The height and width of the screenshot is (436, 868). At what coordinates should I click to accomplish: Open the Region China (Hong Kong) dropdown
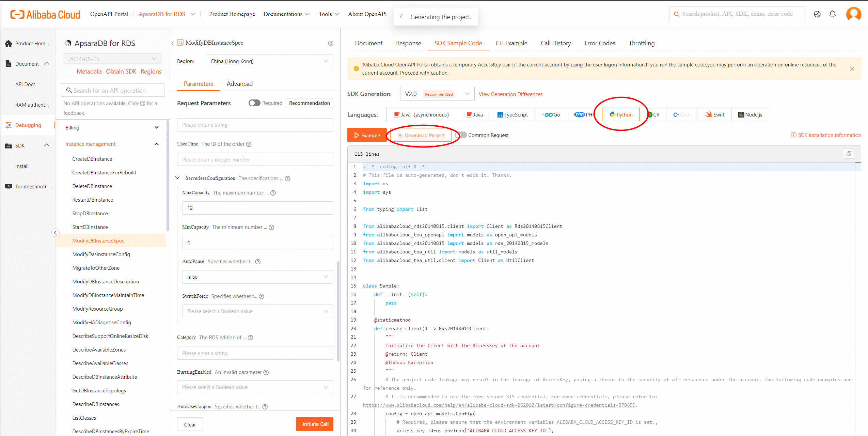pos(269,61)
